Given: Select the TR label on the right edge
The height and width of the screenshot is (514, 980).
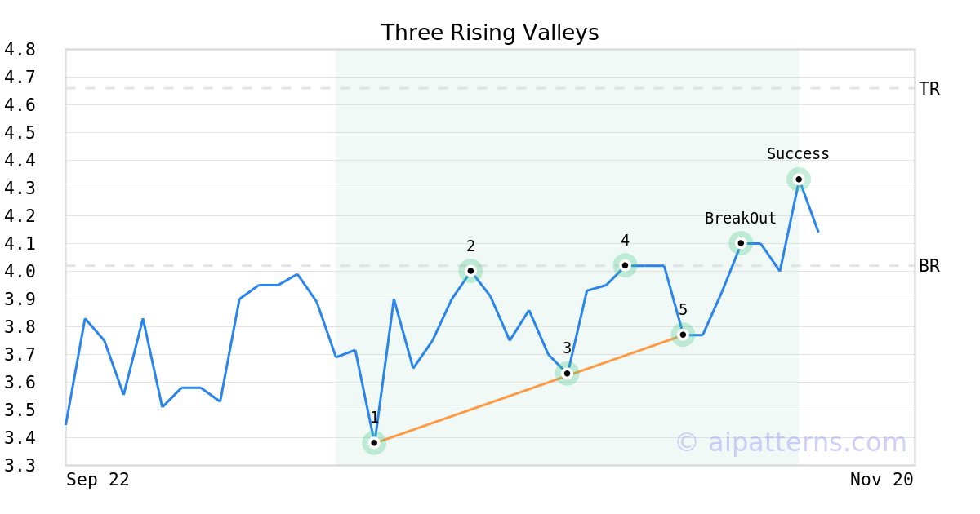Looking at the screenshot, I should 929,89.
